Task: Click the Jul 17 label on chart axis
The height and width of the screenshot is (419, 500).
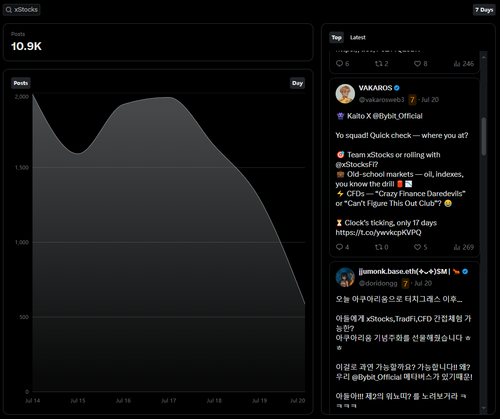Action: [x=169, y=401]
